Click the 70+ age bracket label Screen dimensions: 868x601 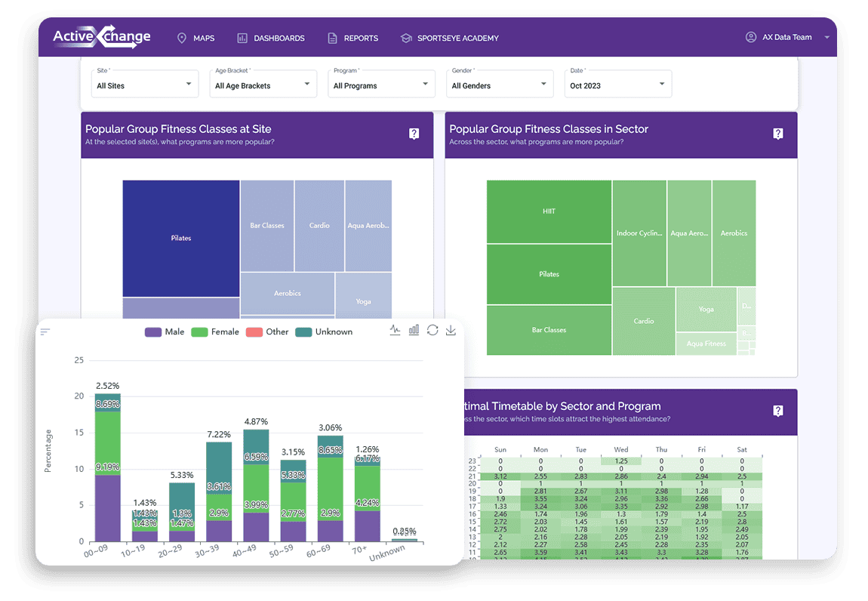pyautogui.click(x=359, y=550)
